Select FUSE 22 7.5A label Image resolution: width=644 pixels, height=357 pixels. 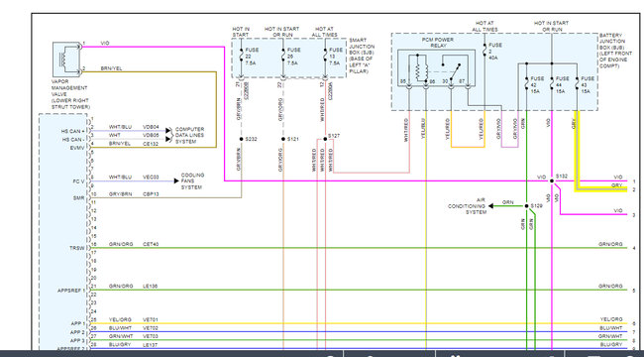click(252, 57)
